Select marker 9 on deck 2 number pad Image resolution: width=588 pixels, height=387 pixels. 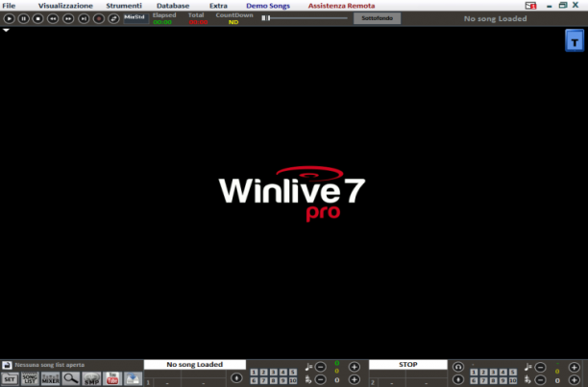coord(503,380)
